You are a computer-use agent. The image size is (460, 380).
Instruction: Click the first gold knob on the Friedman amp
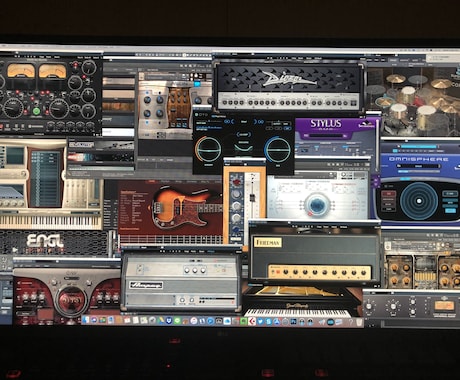[286, 272]
